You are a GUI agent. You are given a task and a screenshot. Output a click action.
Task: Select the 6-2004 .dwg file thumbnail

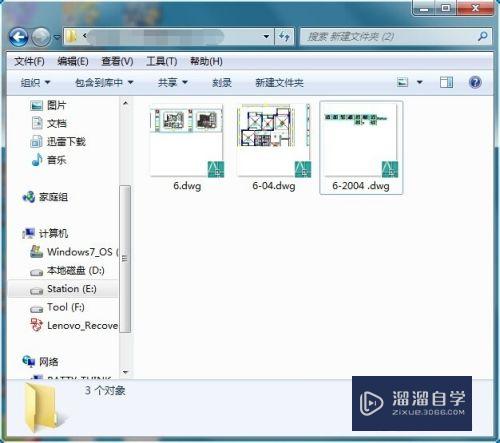click(x=361, y=140)
